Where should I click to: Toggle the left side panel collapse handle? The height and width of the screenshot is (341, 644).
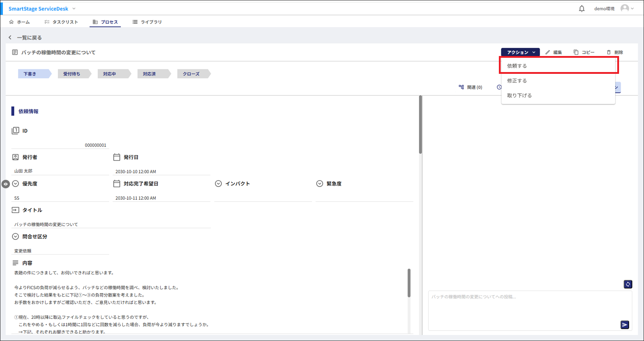click(5, 184)
